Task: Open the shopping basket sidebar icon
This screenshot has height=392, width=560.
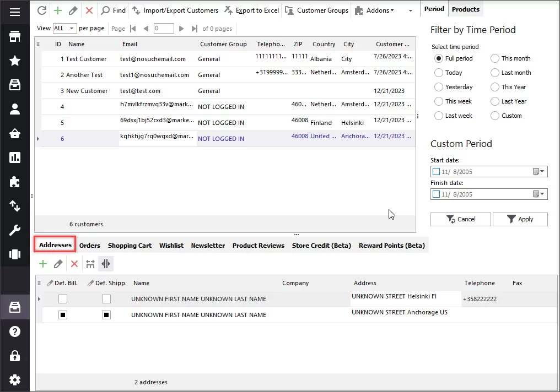Action: [15, 133]
